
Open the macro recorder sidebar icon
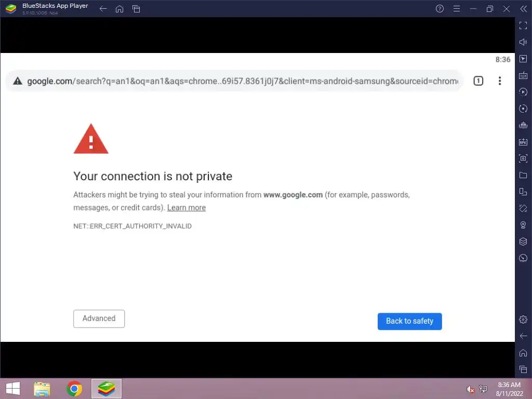[523, 92]
